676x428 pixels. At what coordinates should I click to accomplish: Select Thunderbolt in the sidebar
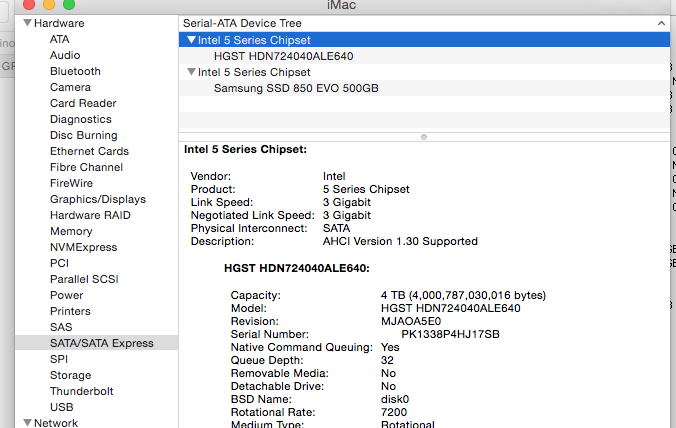tap(81, 391)
